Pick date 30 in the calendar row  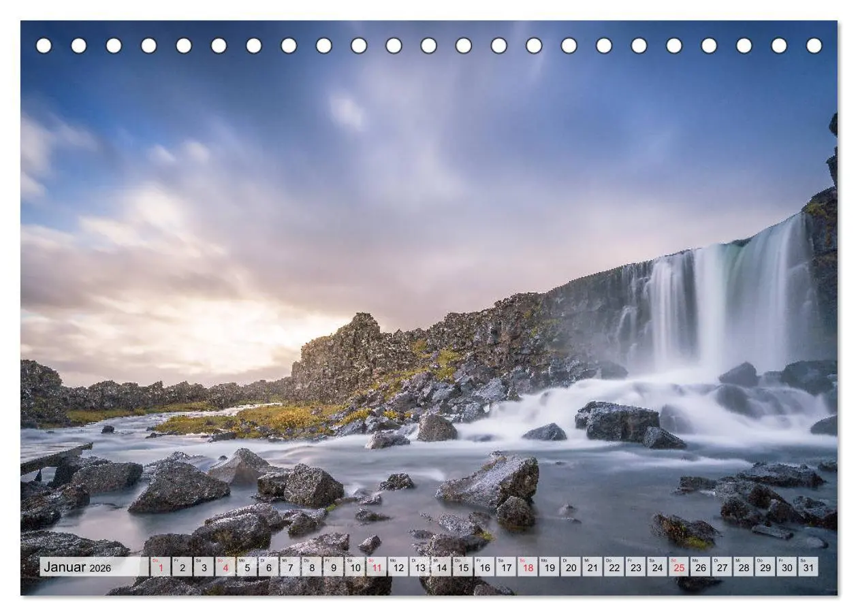click(x=786, y=567)
